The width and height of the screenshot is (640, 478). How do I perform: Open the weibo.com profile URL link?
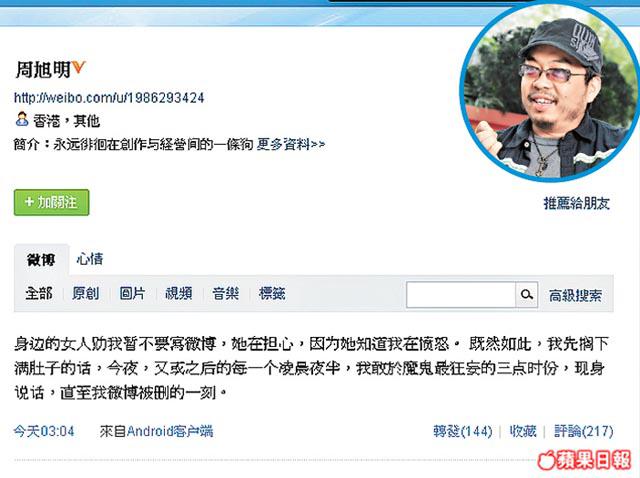[109, 98]
